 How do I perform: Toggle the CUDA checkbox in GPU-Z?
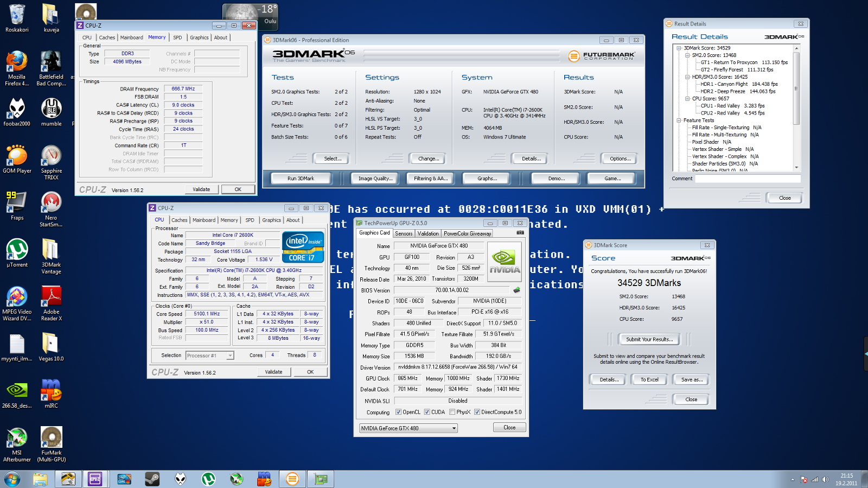point(427,412)
